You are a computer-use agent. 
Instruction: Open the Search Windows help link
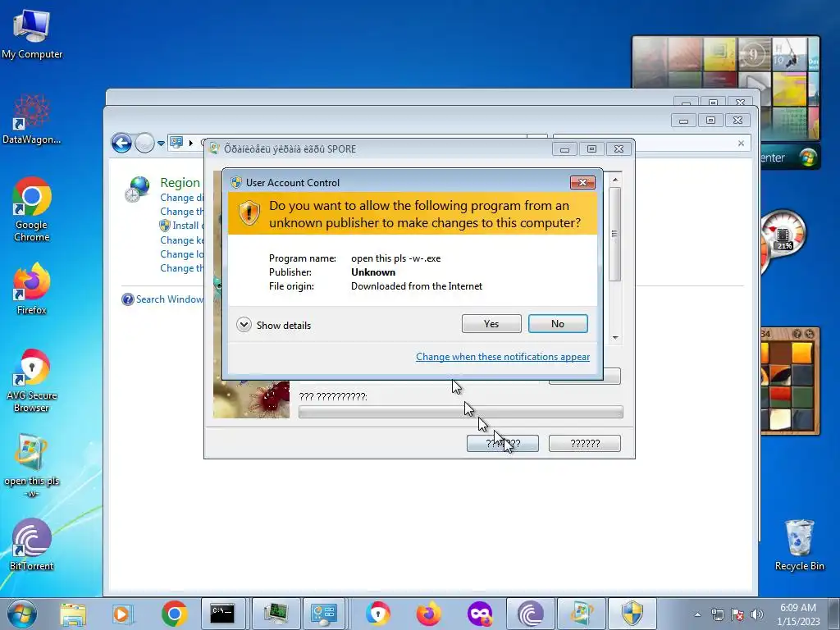pos(169,299)
